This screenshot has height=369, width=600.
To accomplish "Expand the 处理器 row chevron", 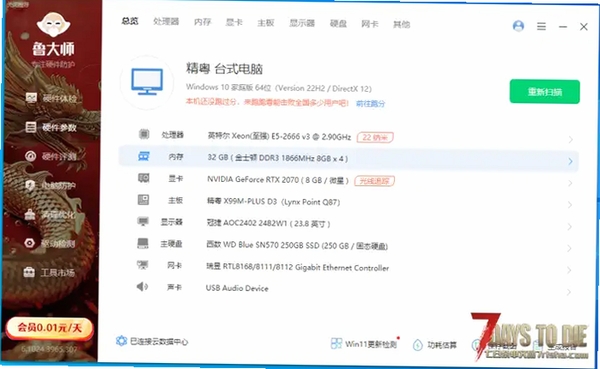I will (x=570, y=139).
